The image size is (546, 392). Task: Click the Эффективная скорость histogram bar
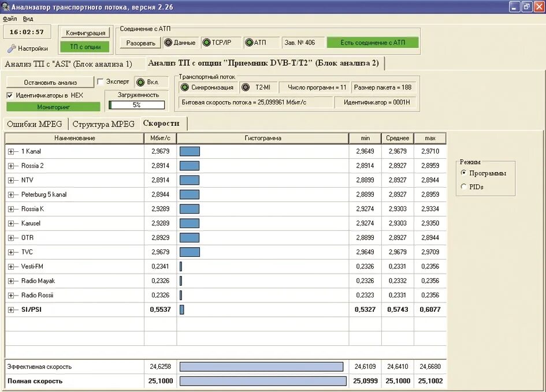[261, 367]
